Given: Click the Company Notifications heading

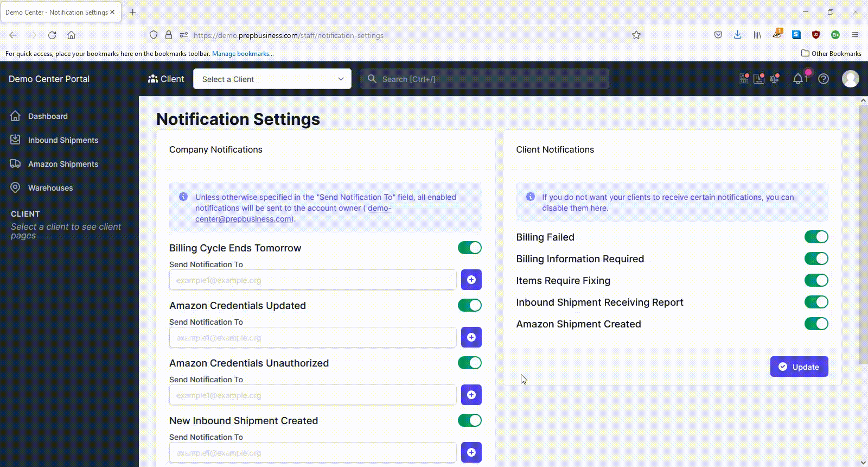Looking at the screenshot, I should 215,149.
